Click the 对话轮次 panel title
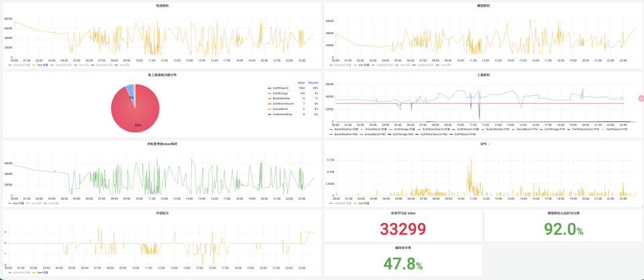Viewport: 644px width, 280px height. click(162, 213)
